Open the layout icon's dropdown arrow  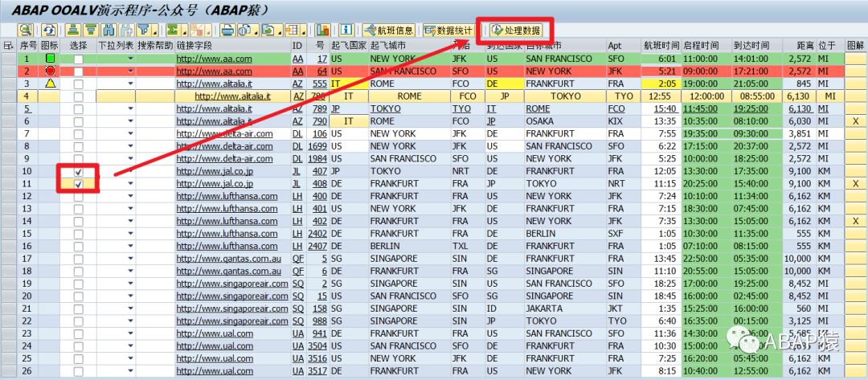click(303, 30)
